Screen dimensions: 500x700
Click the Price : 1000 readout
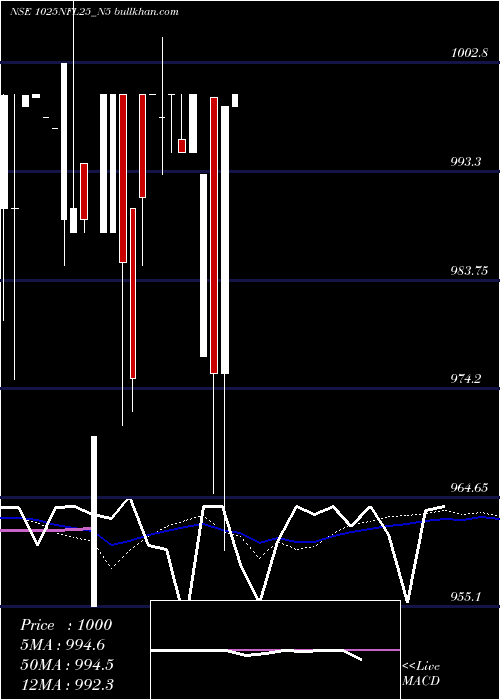click(x=66, y=625)
